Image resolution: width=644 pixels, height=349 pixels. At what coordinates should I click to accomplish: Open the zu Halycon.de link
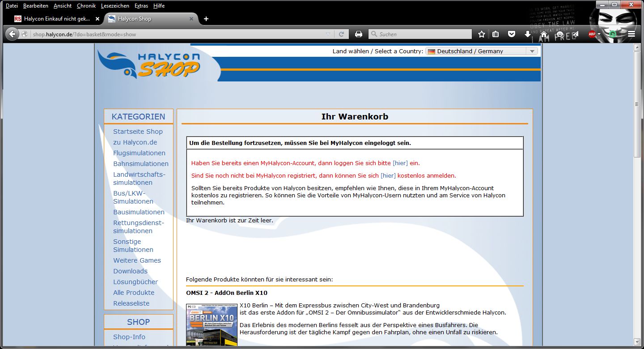pos(135,142)
